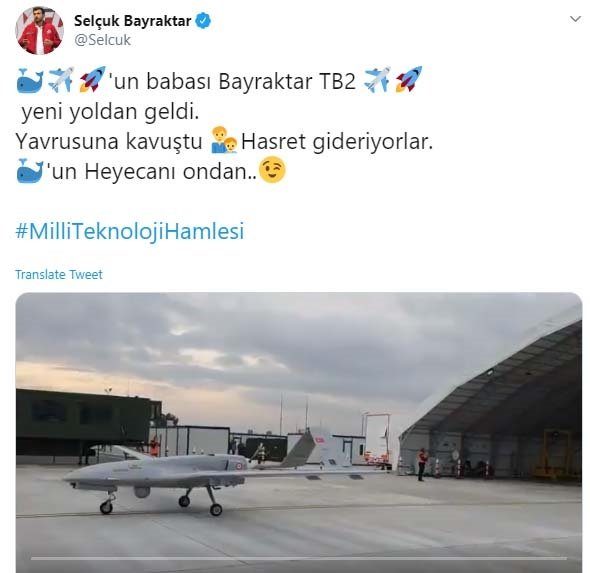
Task: Click the rocket emoji after TB2
Action: (409, 79)
